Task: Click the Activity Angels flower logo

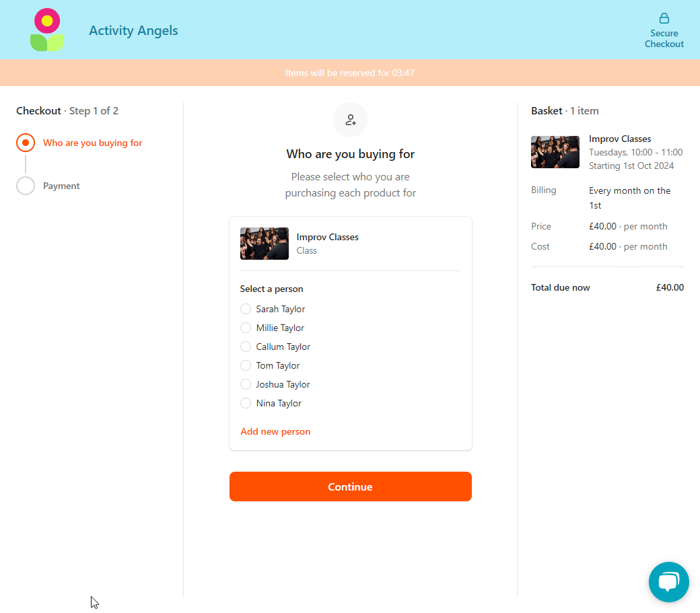Action: pyautogui.click(x=46, y=29)
